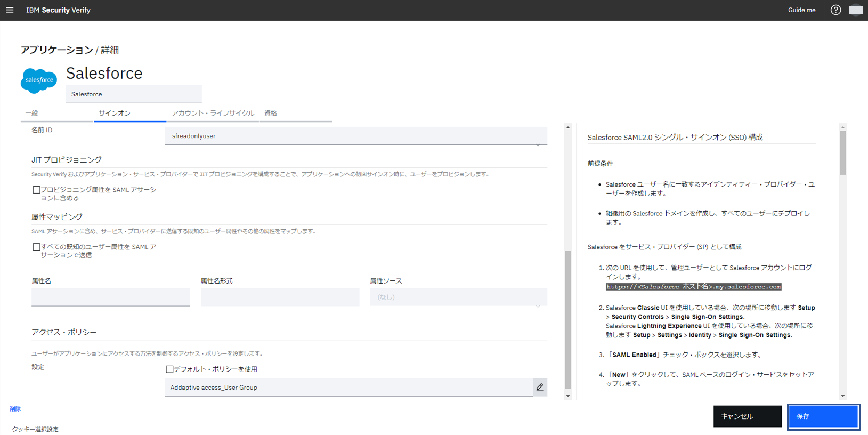Click the my.salesforce.com URL code text

[x=693, y=287]
